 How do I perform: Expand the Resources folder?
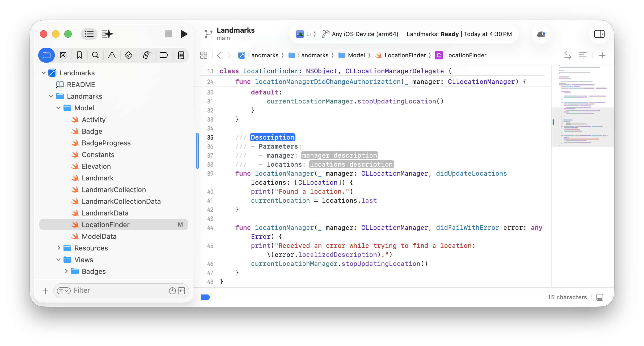point(59,248)
